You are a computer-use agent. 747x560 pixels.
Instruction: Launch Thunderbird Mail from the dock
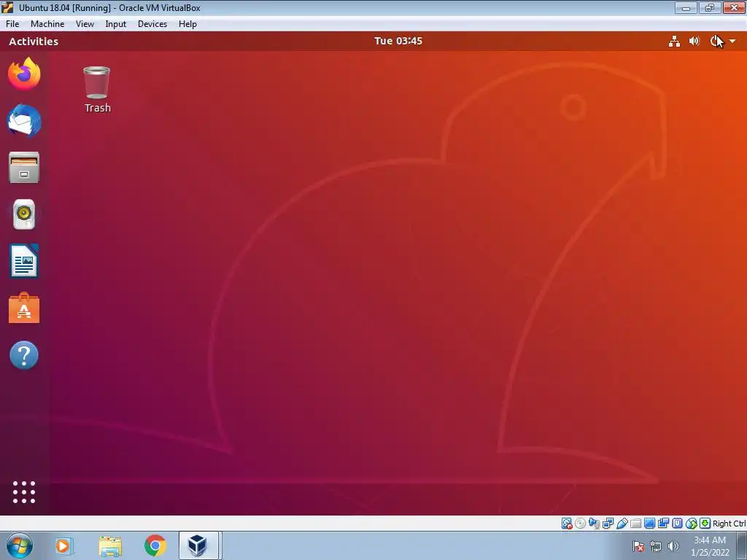click(x=24, y=121)
